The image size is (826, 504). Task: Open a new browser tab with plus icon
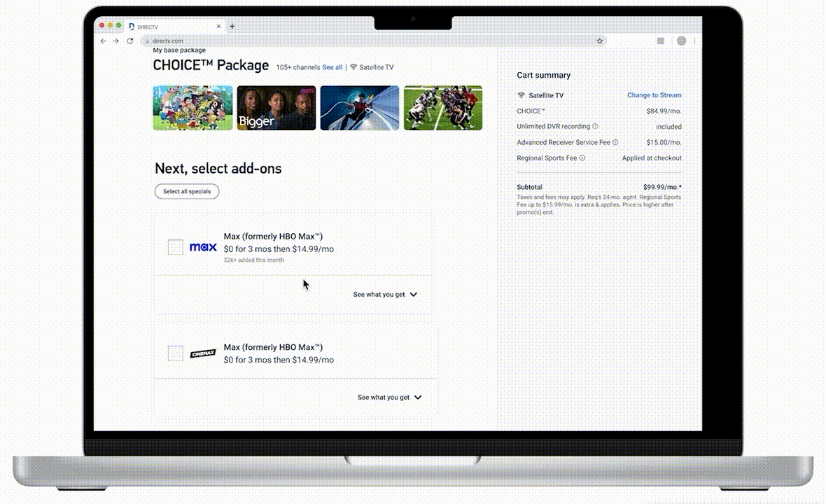tap(232, 27)
